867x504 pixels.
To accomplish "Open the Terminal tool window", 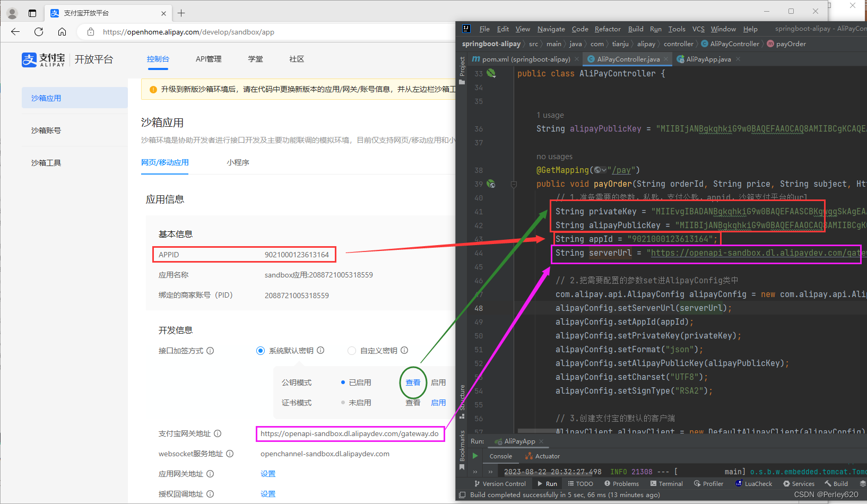I will (666, 484).
